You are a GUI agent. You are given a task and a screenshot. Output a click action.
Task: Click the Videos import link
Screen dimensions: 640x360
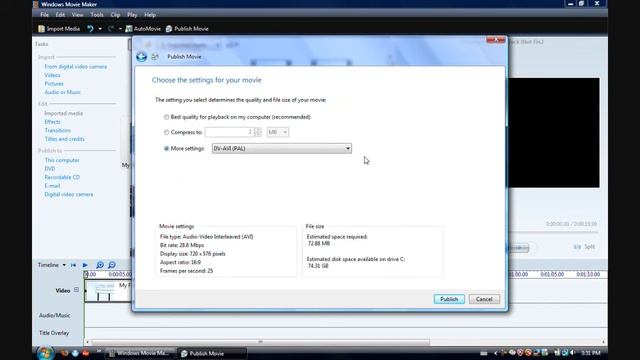[x=52, y=75]
